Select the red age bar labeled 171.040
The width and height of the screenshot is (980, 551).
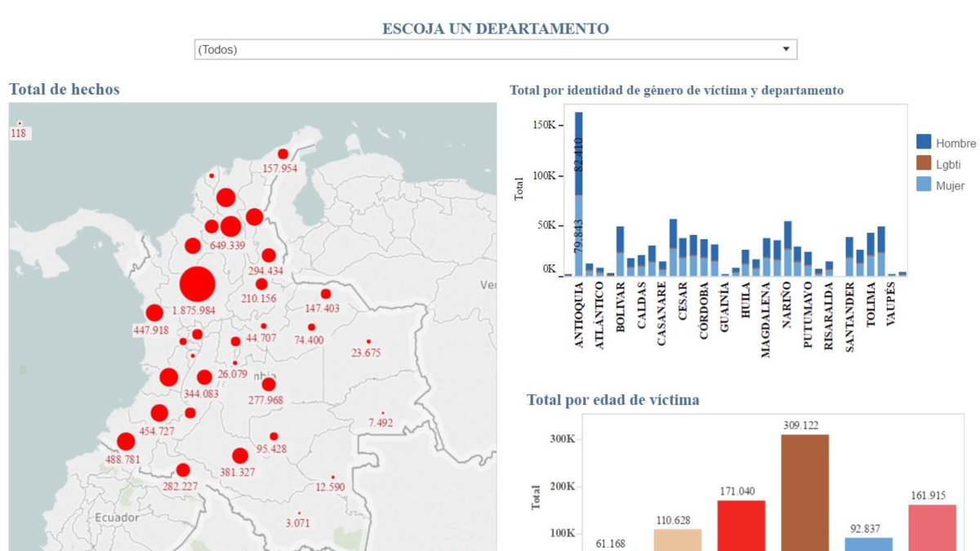coord(741,524)
